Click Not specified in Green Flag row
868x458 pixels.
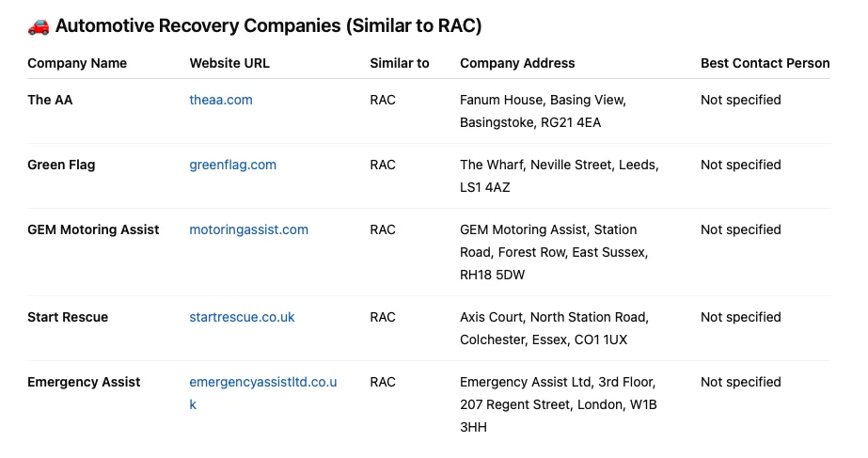(741, 165)
